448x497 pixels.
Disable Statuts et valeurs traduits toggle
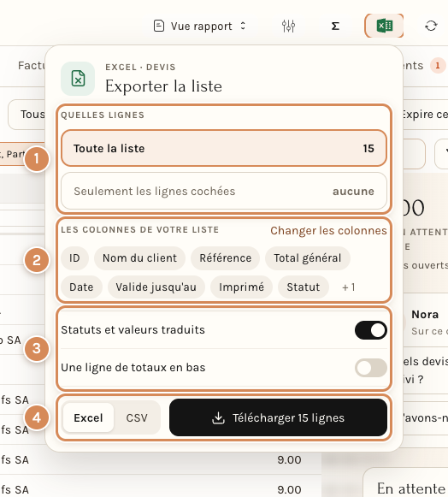[x=371, y=330]
